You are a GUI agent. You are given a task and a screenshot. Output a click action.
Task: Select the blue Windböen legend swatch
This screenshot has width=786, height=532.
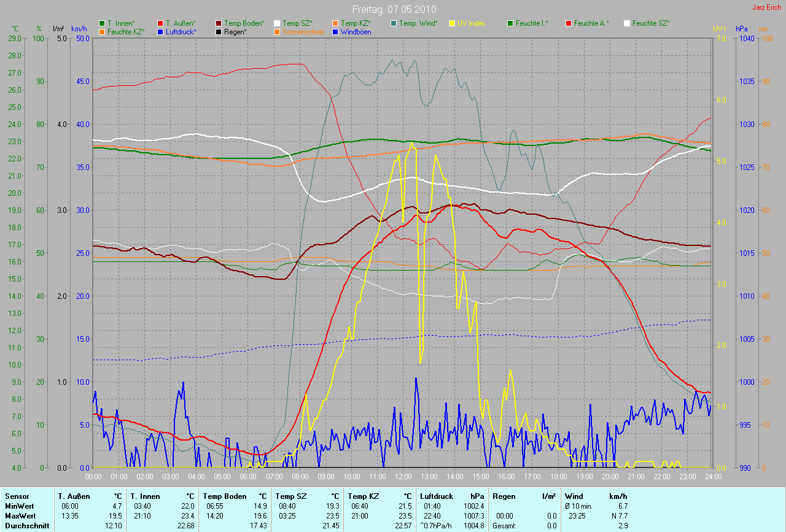point(335,31)
